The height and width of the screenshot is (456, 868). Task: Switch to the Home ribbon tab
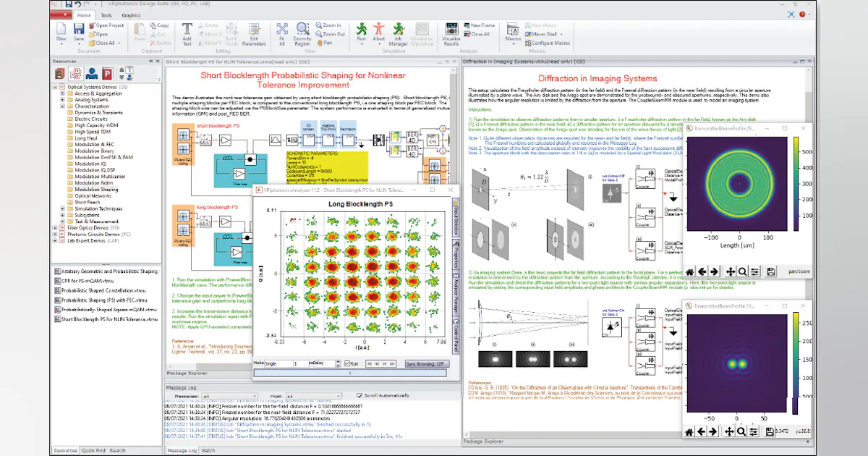pyautogui.click(x=84, y=14)
